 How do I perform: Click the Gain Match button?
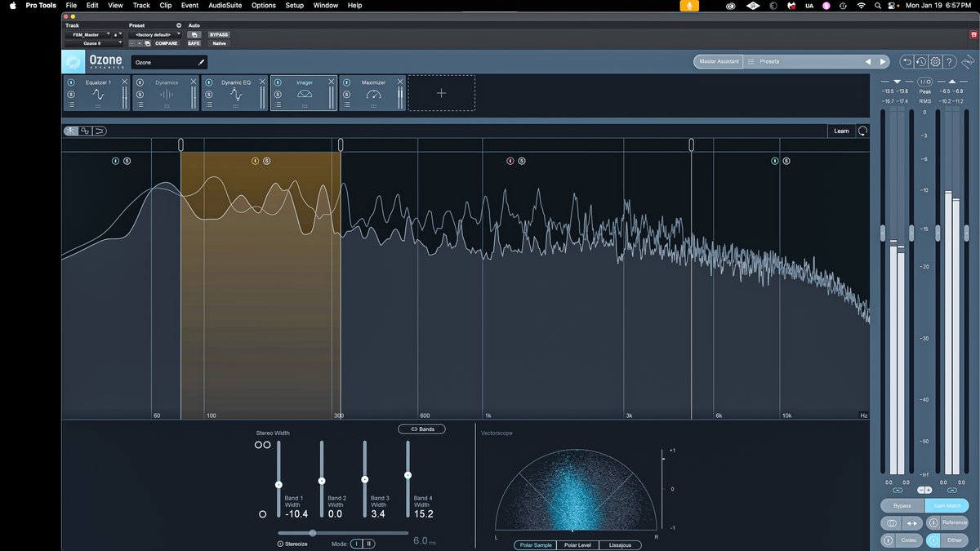coord(947,506)
